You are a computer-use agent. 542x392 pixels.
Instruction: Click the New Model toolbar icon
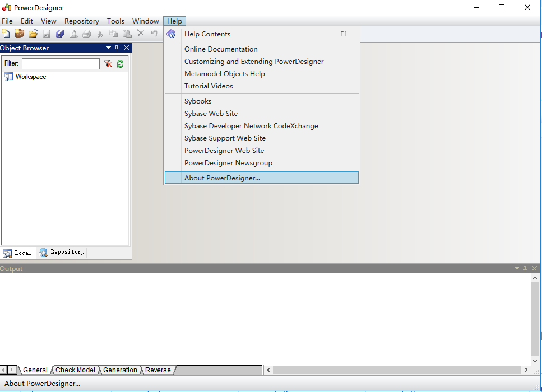click(x=6, y=34)
